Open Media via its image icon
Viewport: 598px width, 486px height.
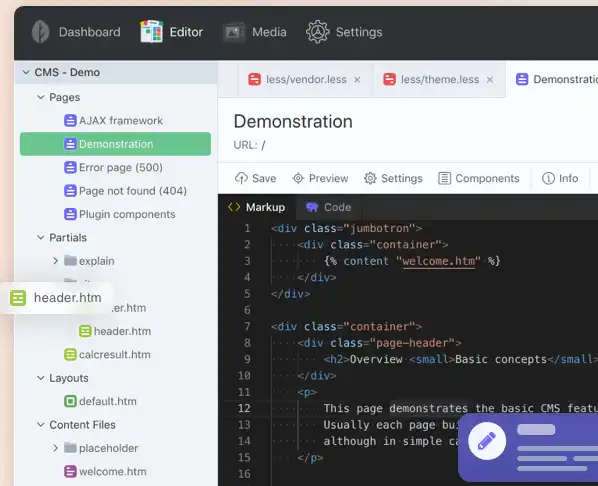tap(233, 32)
